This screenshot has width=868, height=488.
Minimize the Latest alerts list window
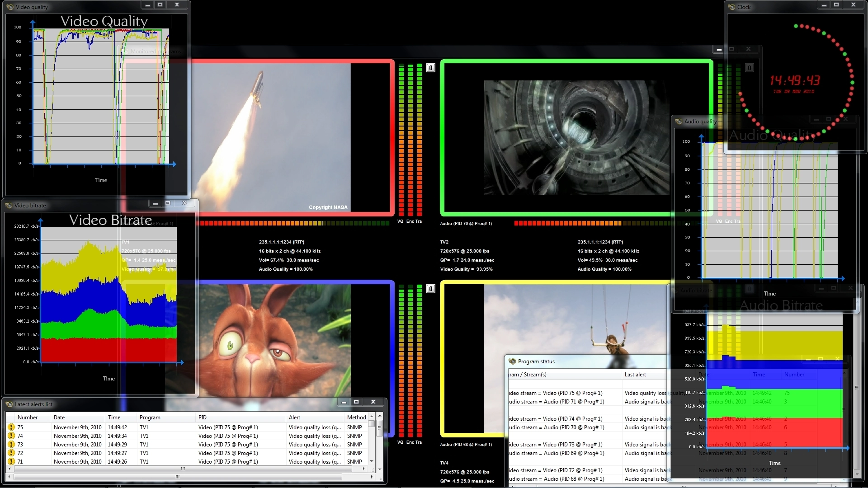pos(344,402)
